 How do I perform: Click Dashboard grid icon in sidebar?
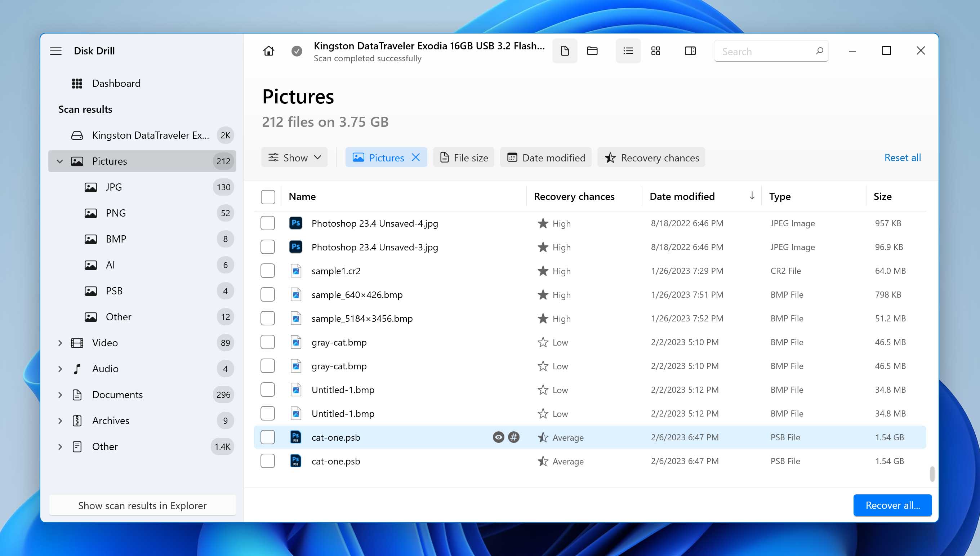[77, 83]
